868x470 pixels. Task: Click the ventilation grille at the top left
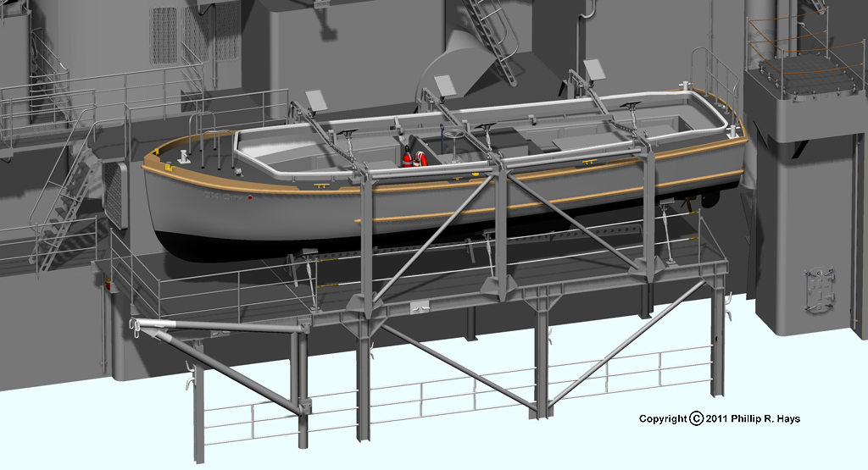pyautogui.click(x=164, y=36)
